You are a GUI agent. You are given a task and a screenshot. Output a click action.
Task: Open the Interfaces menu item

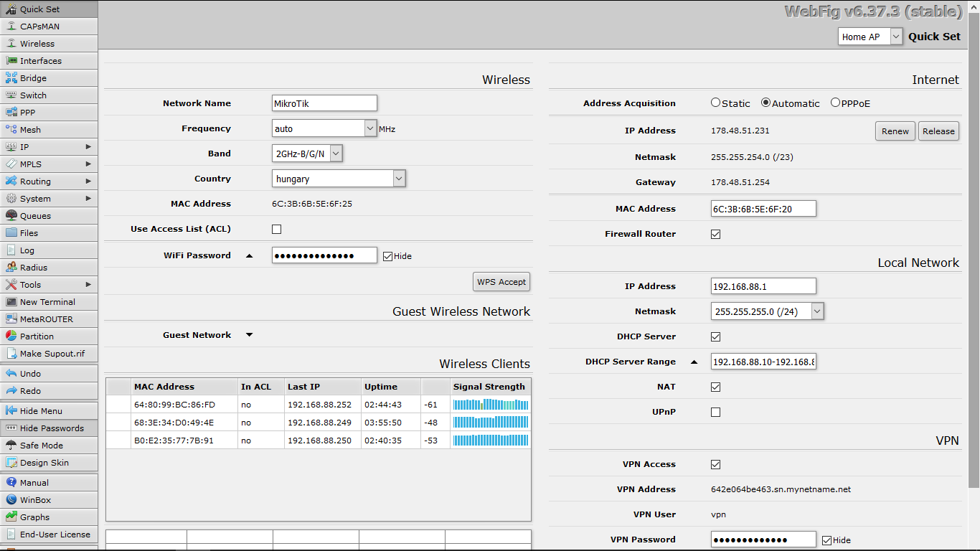(41, 61)
